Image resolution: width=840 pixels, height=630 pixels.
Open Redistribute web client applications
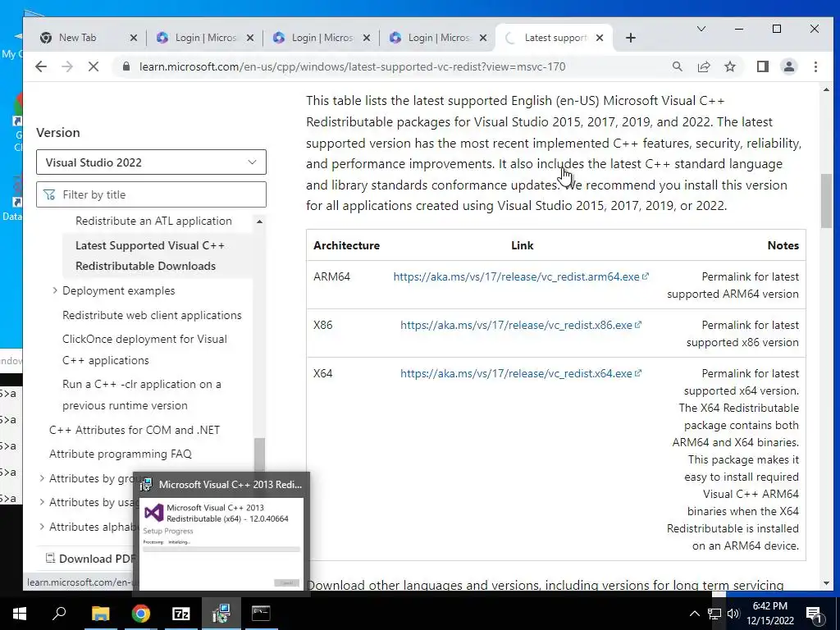pos(152,315)
